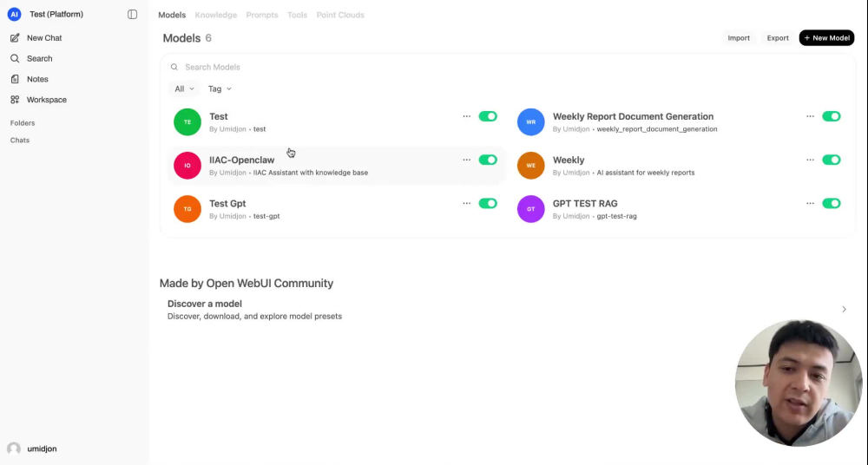Open the All filter dropdown

[x=184, y=88]
